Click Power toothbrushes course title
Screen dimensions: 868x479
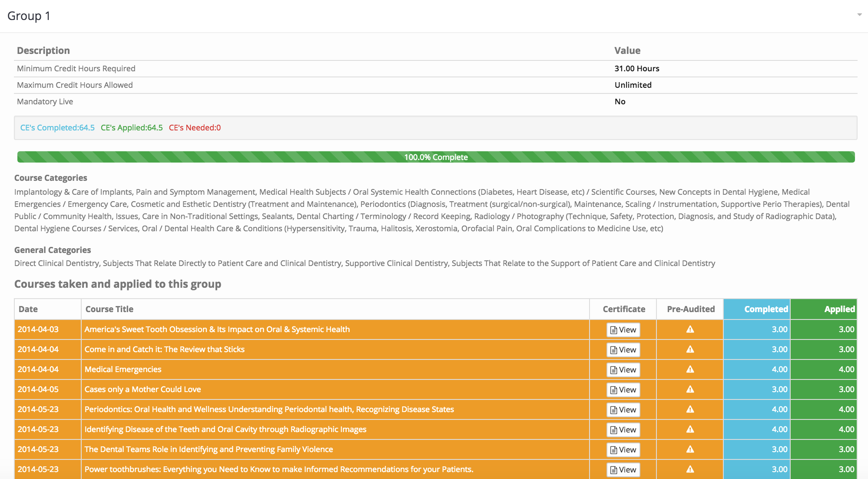(279, 469)
